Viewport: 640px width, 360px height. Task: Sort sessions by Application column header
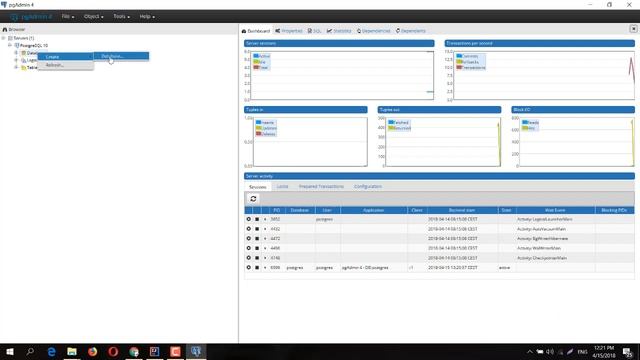[373, 210]
